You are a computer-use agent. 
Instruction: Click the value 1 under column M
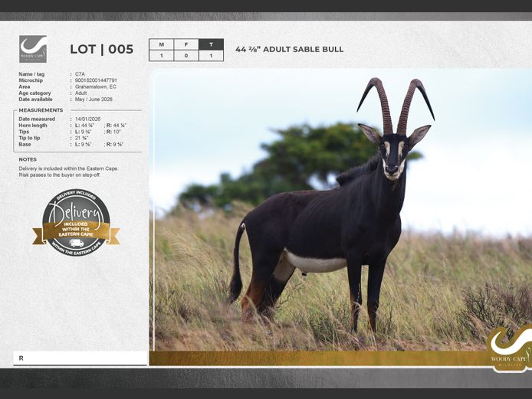[x=162, y=56]
